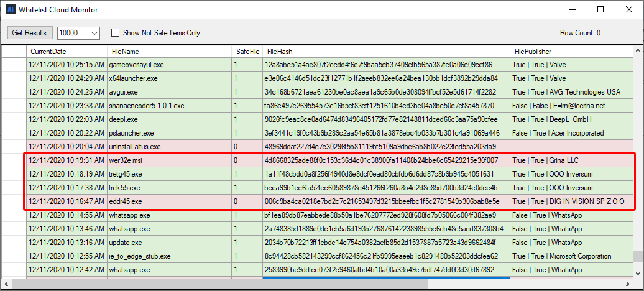
Task: Click the row header of avgui.exe row
Action: click(x=14, y=92)
